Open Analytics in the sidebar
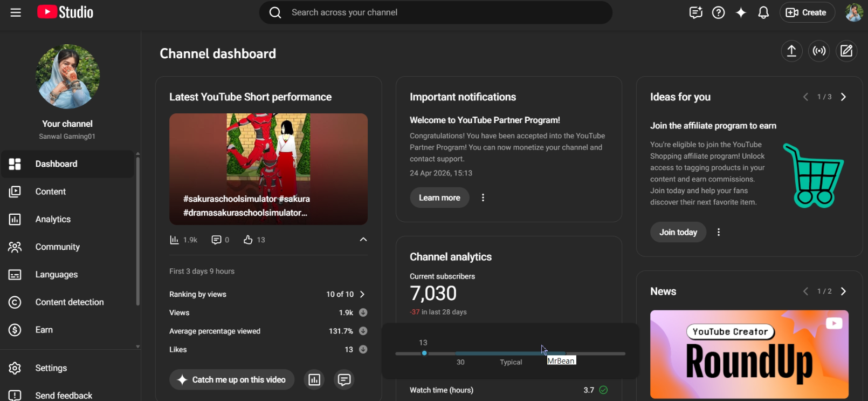 [x=67, y=219]
